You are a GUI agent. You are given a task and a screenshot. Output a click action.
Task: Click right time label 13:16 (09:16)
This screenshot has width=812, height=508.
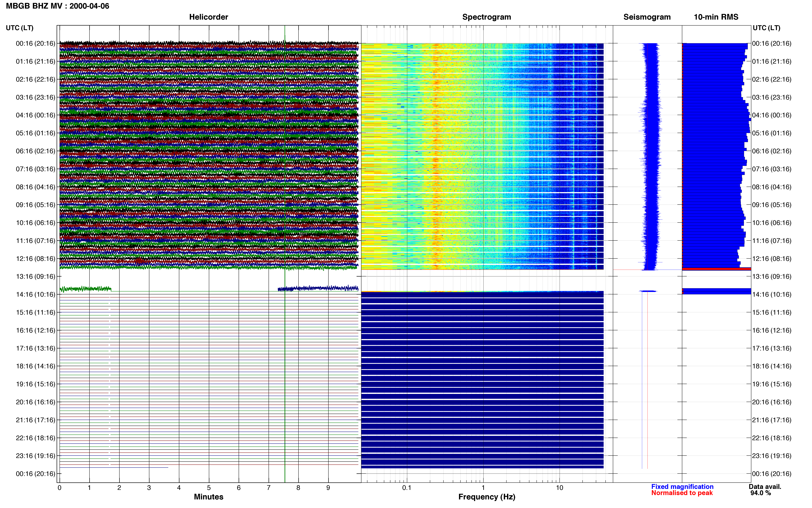pyautogui.click(x=772, y=277)
